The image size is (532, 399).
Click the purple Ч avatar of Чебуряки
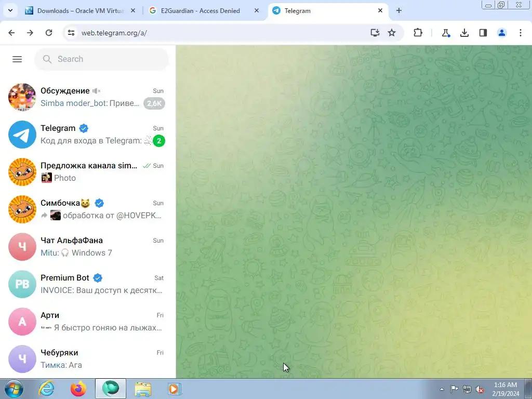point(22,359)
